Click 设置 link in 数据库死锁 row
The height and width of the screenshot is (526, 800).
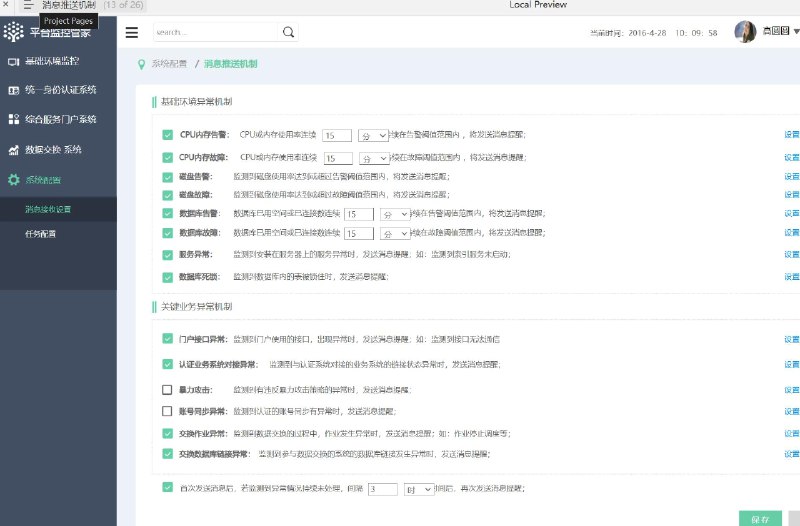click(792, 277)
